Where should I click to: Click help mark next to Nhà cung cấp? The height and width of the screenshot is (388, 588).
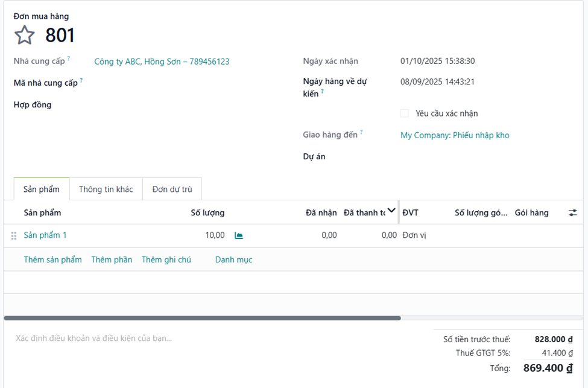pos(69,59)
